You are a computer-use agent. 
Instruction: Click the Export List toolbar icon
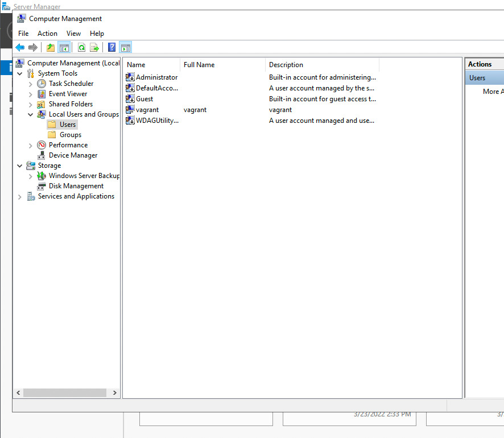coord(94,48)
